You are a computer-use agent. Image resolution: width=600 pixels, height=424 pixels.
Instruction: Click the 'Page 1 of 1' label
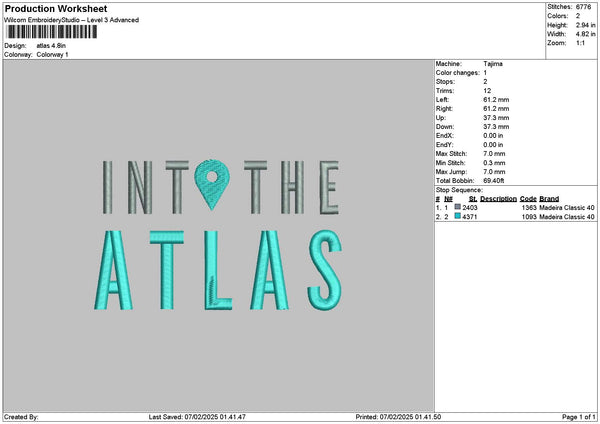579,417
